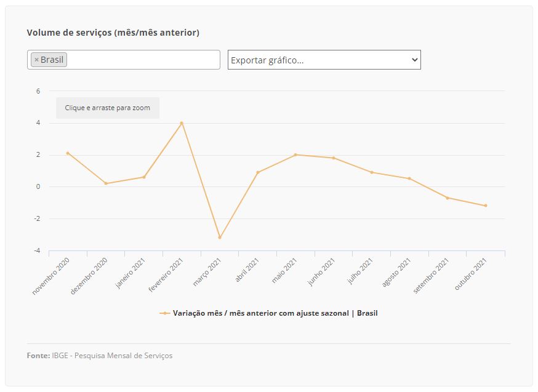Click the junho 2021 data point
The height and width of the screenshot is (392, 538).
(334, 158)
